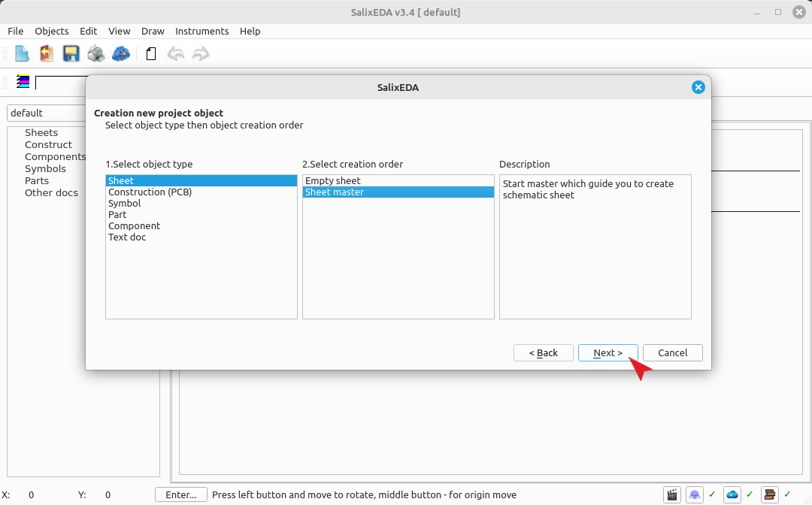Select Component object type
This screenshot has height=505, width=812.
coord(201,226)
